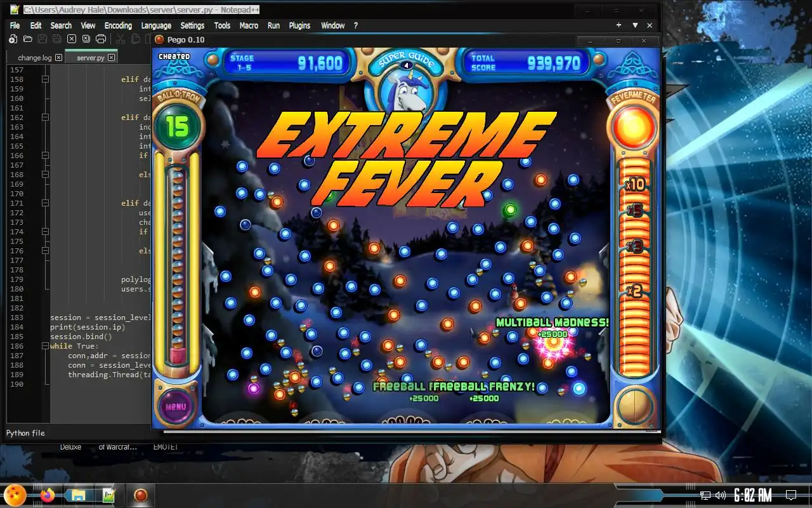Viewport: 812px width, 508px height.
Task: Switch to the change.log tab
Action: (x=34, y=58)
